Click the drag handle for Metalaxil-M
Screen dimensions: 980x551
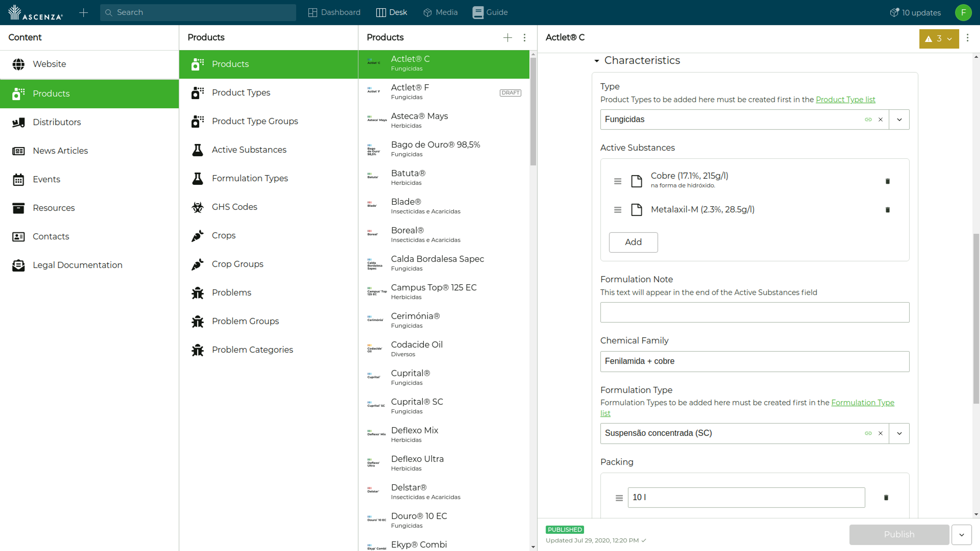(618, 210)
